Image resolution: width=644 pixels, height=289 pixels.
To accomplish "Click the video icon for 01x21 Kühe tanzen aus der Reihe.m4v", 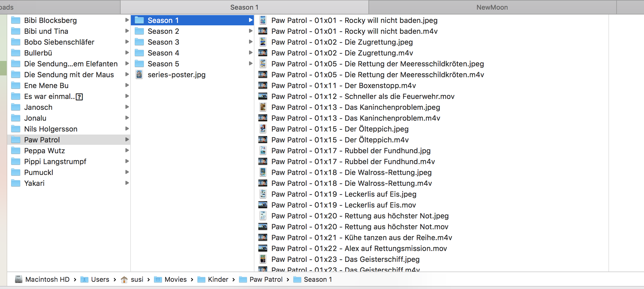I will 263,237.
